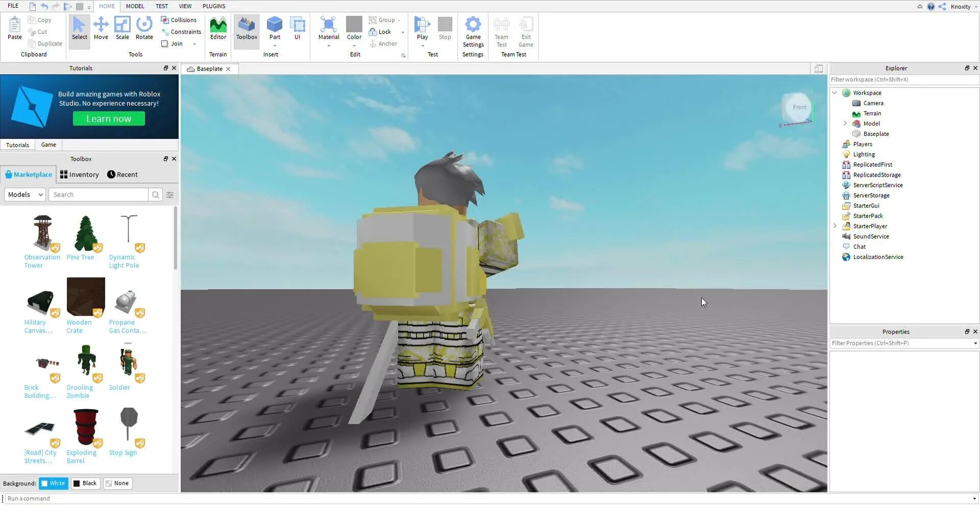Switch to the Recent tab
This screenshot has width=980, height=521.
pyautogui.click(x=122, y=175)
